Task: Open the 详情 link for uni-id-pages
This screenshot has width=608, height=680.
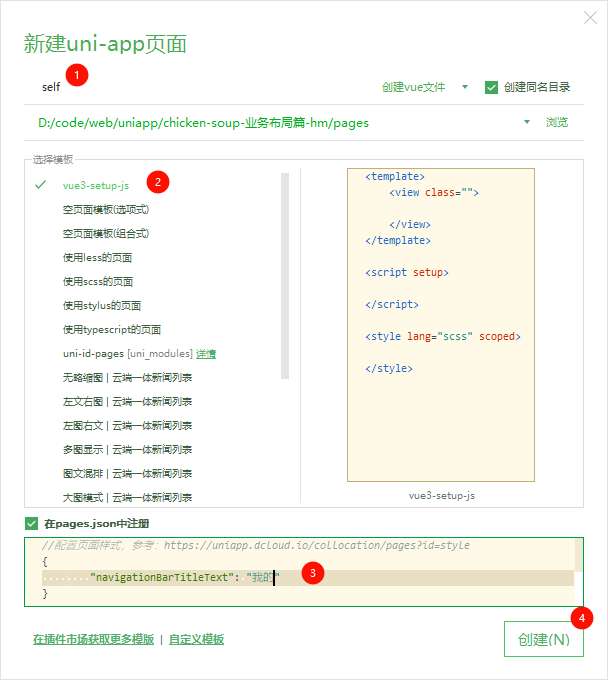Action: 206,354
